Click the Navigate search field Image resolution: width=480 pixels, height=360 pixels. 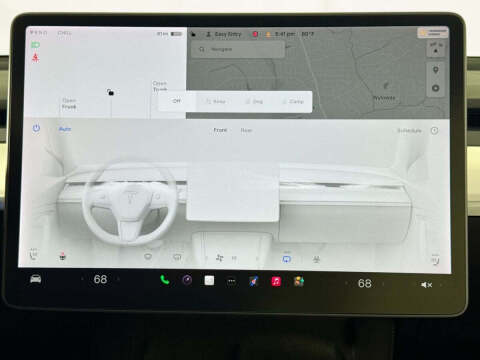coord(238,49)
